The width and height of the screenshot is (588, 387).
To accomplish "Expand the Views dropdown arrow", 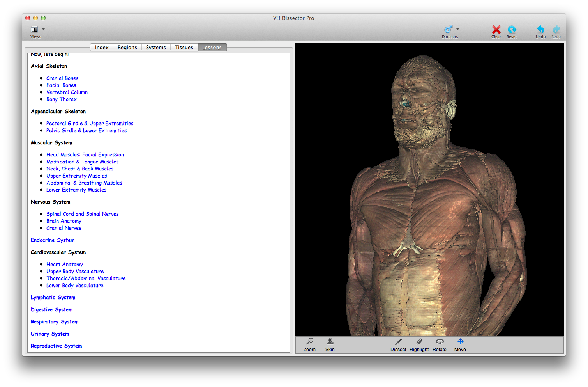I will coord(43,29).
